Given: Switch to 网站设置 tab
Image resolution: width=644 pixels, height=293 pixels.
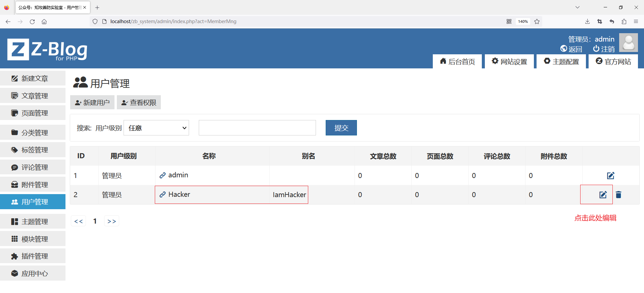Looking at the screenshot, I should click(x=509, y=61).
